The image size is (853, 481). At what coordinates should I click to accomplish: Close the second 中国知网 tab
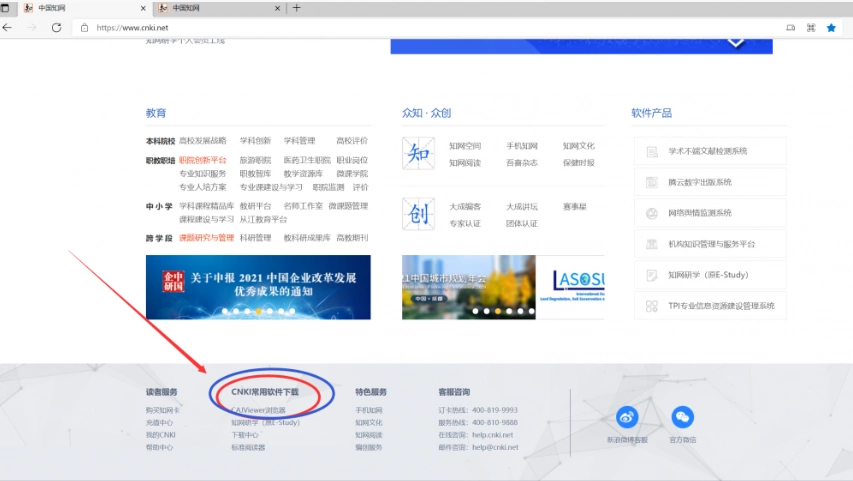tap(277, 8)
